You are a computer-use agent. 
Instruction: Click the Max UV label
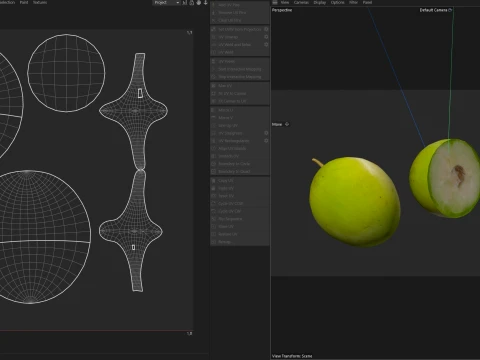(x=225, y=86)
